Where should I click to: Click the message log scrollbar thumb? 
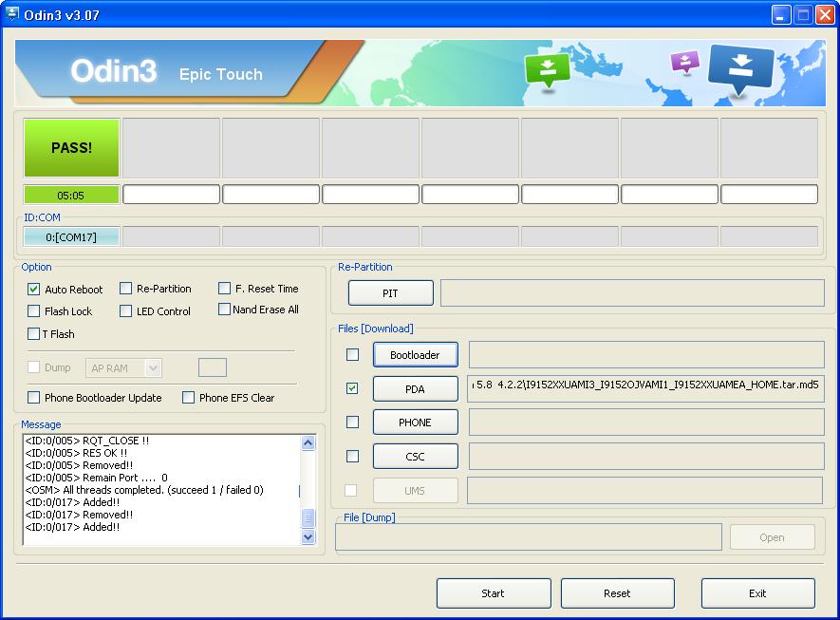coord(308,518)
